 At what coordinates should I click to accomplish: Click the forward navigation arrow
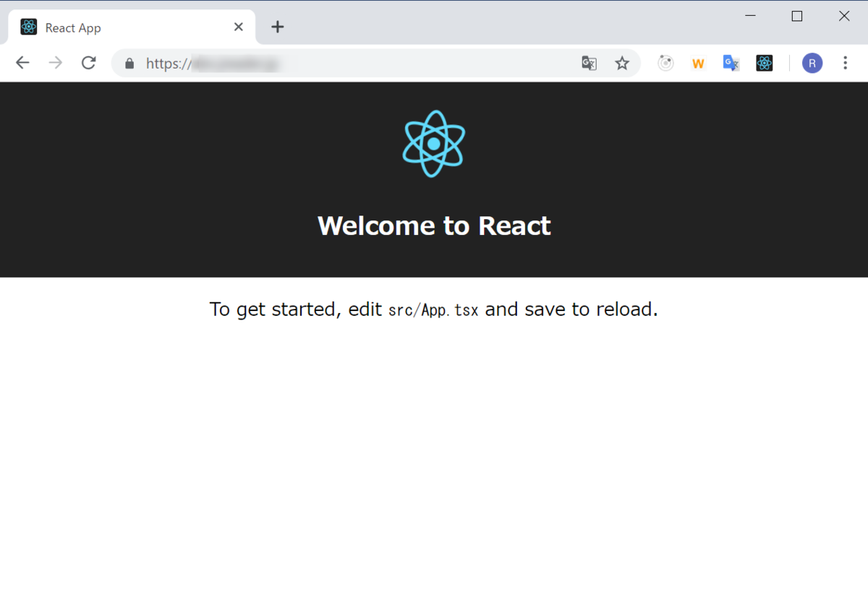56,63
